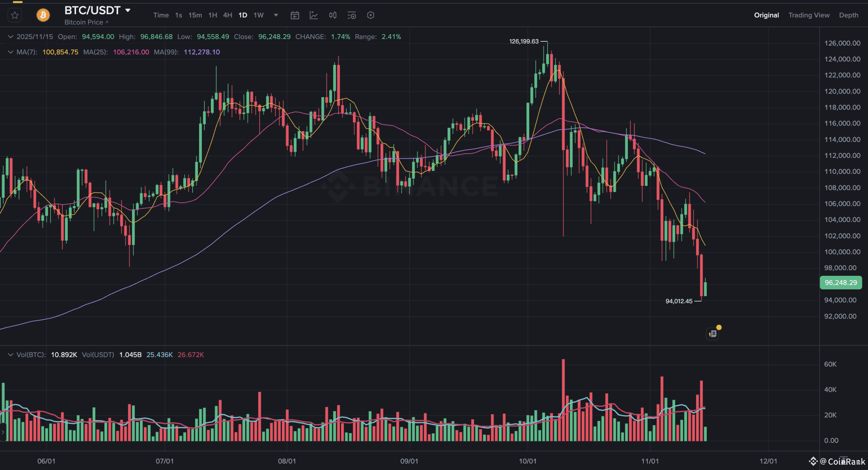Select the 15m interval button
Viewport: 868px width, 470px height.
[x=195, y=15]
